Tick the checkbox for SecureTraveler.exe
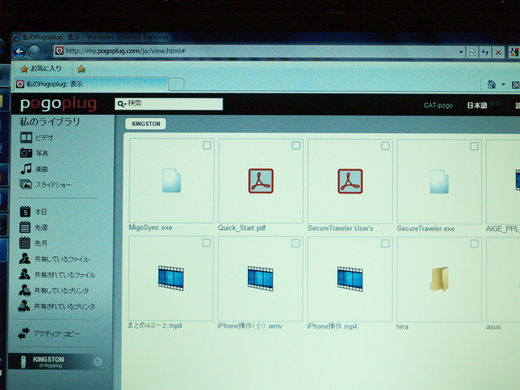 click(474, 146)
